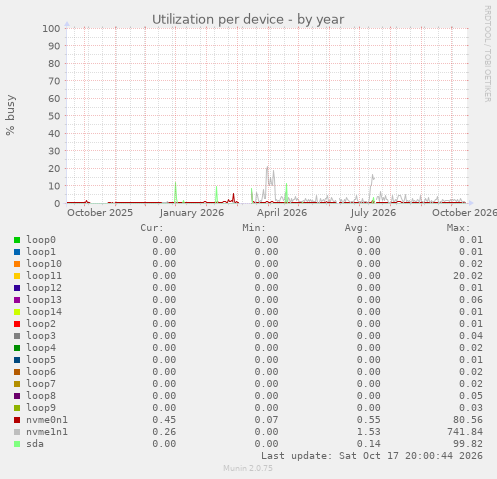Click nvme0n1 min value 0.07

coord(266,420)
